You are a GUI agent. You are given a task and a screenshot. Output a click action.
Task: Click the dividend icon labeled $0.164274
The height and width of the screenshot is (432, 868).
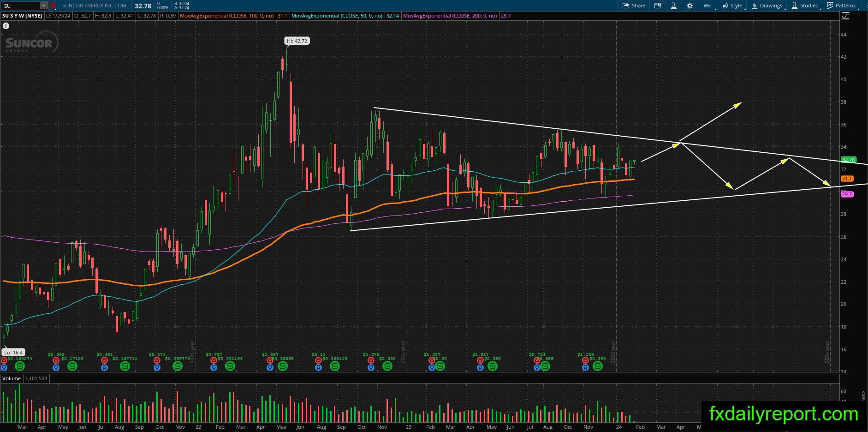(20, 366)
